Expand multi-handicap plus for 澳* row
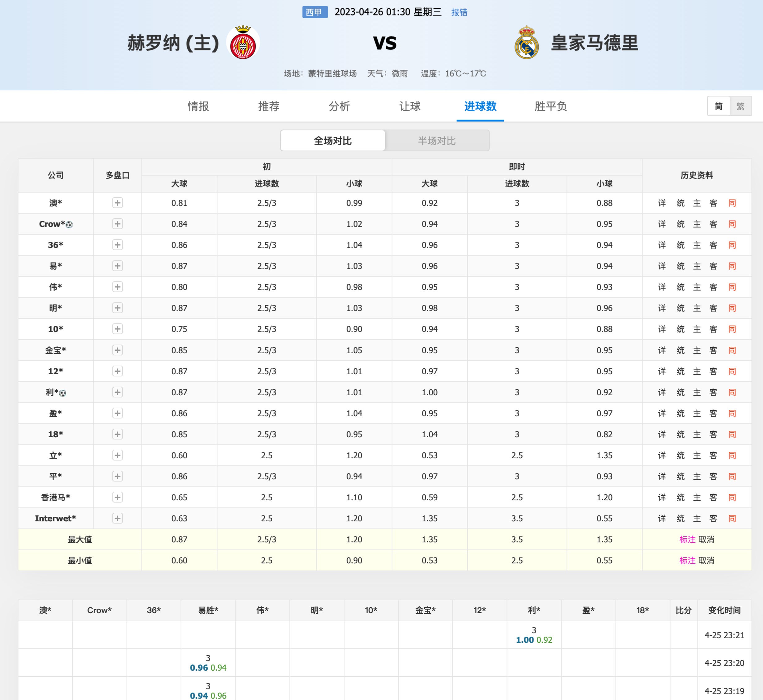The image size is (763, 700). (x=117, y=203)
